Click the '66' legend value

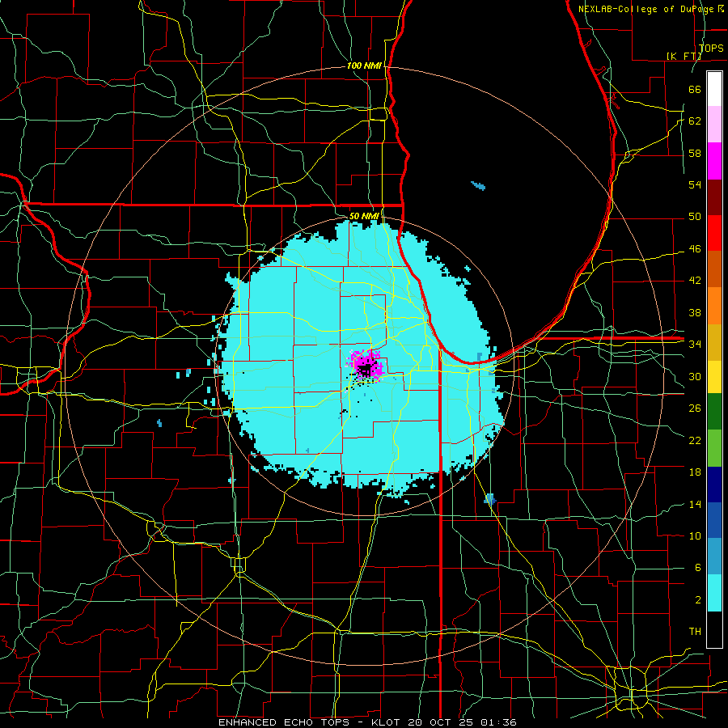click(x=695, y=89)
